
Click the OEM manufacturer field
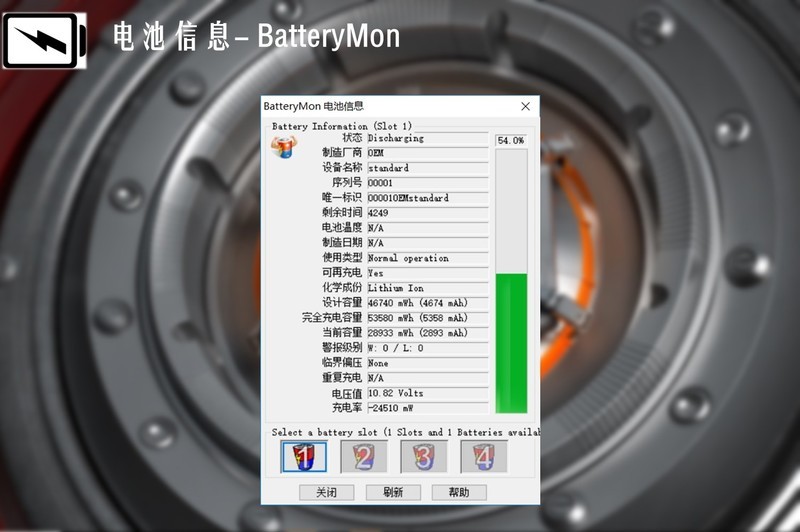pyautogui.click(x=428, y=153)
